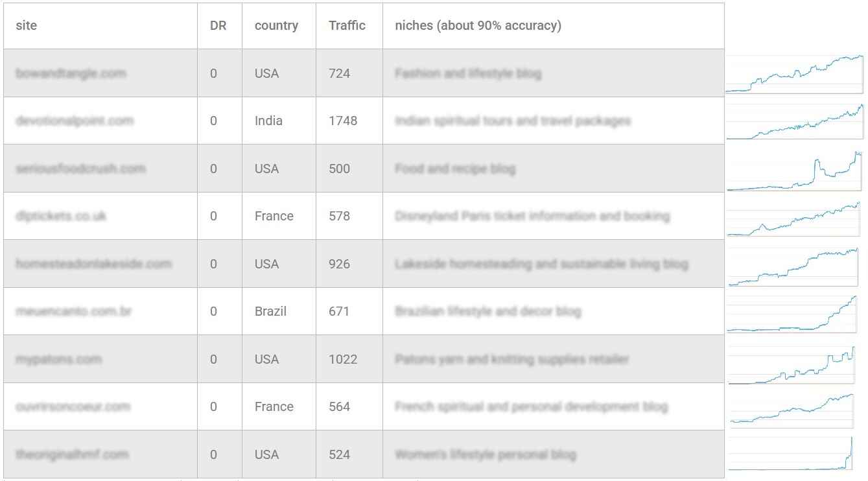
Task: Open the theoriginalhmf.com traffic chart
Action: [792, 454]
